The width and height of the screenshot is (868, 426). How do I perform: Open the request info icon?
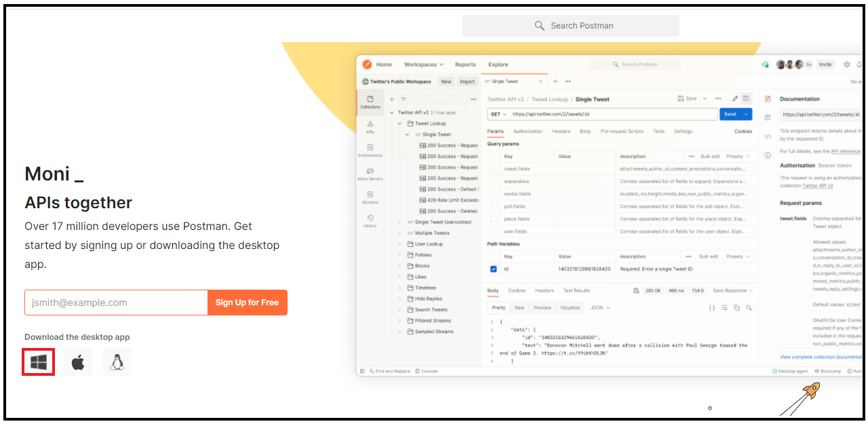click(x=768, y=155)
